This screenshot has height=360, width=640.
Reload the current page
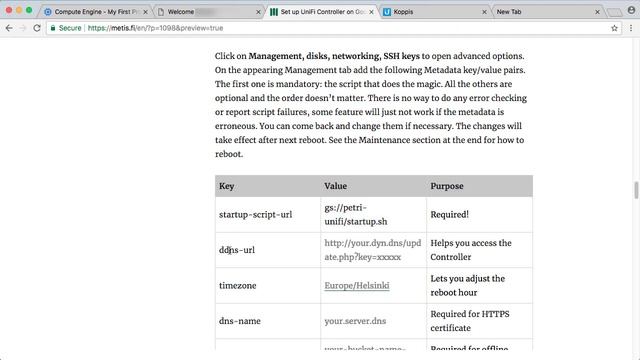[x=37, y=28]
